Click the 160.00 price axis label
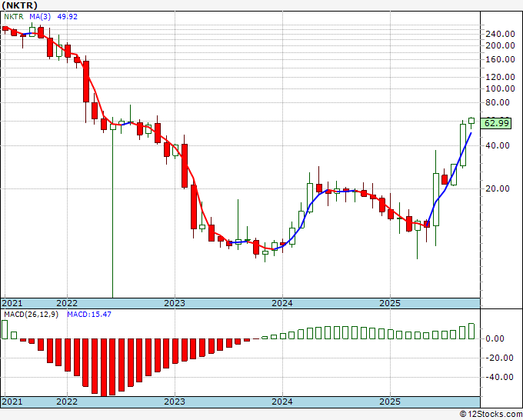523x420 pixels. 500,60
